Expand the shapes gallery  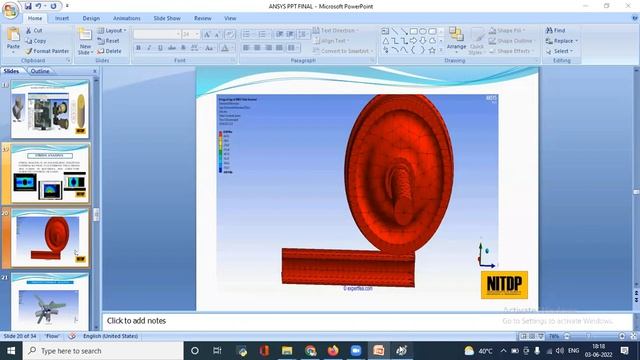coord(441,51)
